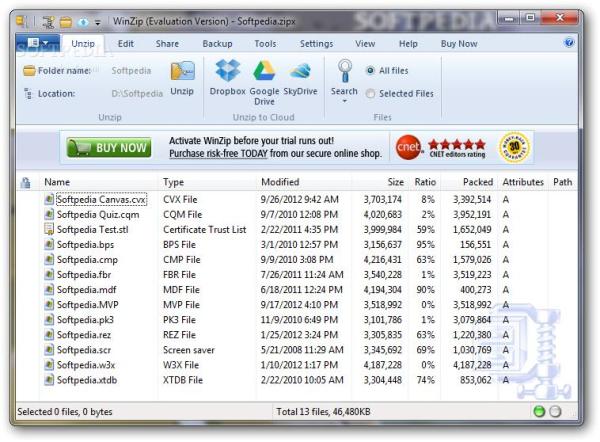Viewport: 600px width, 442px height.
Task: Sort by the Packed column header
Action: point(470,182)
